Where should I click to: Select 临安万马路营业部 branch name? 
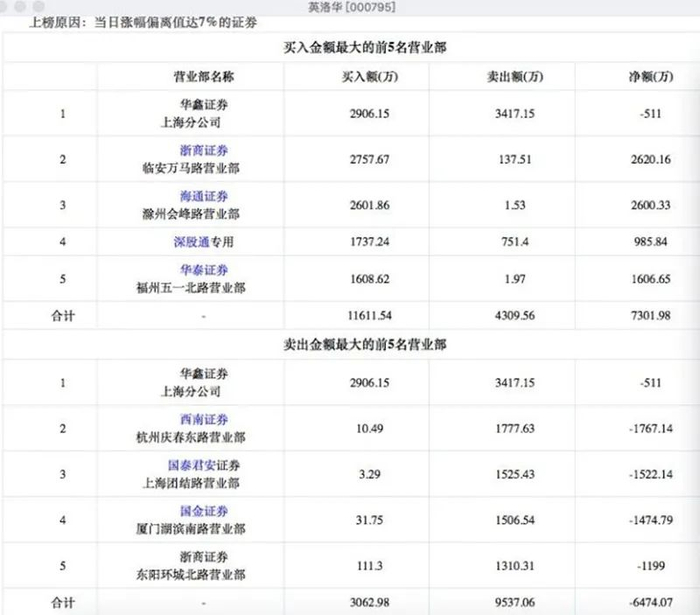click(x=191, y=168)
